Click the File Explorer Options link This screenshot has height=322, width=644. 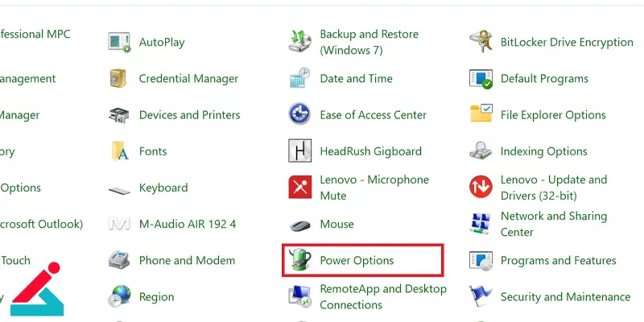pyautogui.click(x=553, y=115)
